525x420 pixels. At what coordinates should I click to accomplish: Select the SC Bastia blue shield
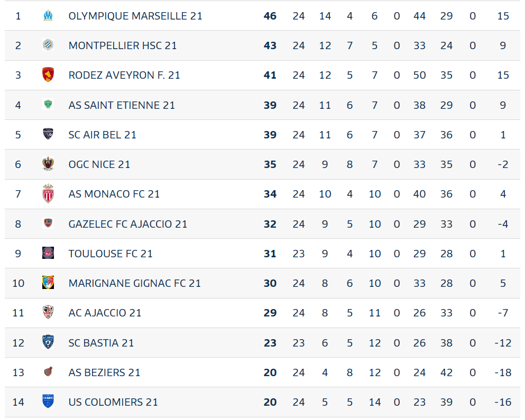pyautogui.click(x=48, y=342)
